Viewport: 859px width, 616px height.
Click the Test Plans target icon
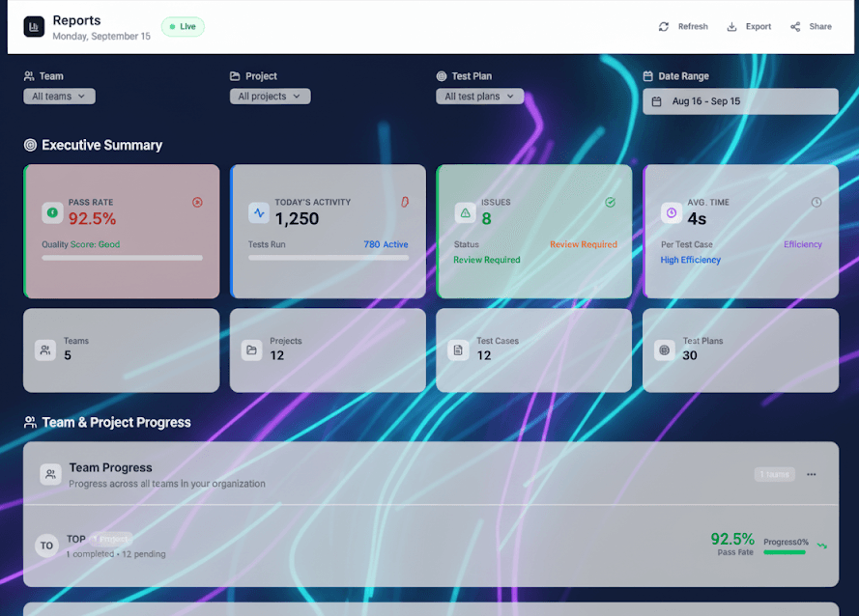click(x=665, y=350)
